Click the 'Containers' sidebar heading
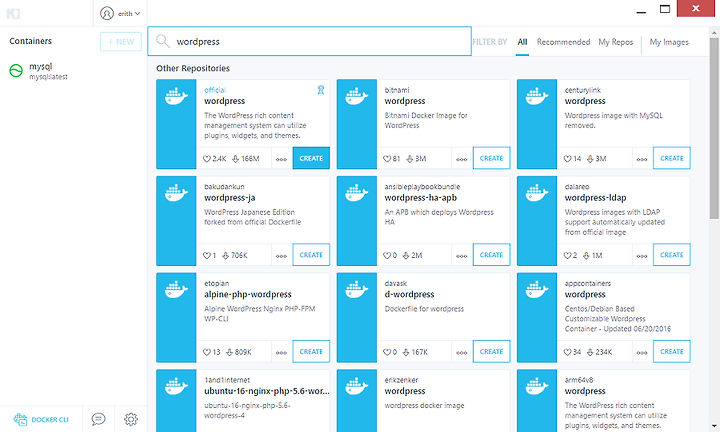Viewport: 720px width, 432px height. pos(30,41)
